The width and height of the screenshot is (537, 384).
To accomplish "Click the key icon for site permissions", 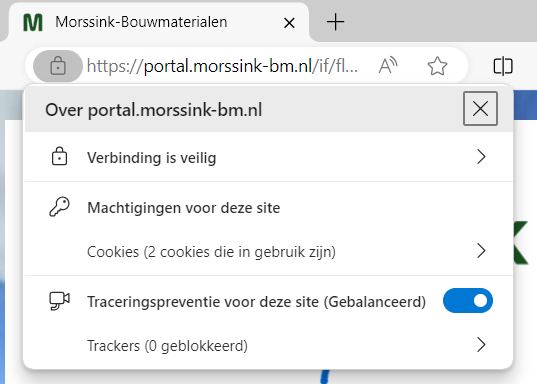I will pyautogui.click(x=59, y=207).
